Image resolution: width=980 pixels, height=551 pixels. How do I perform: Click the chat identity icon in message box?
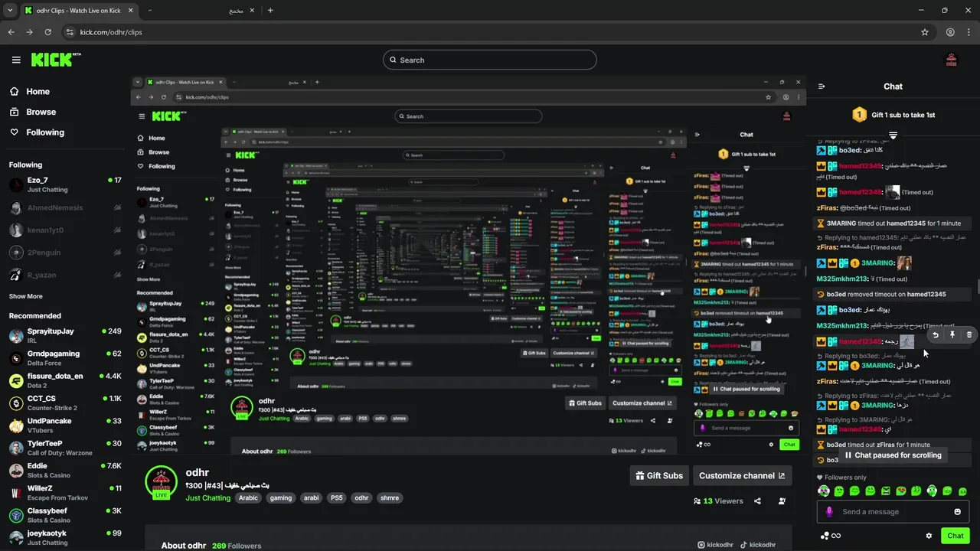pos(829,512)
